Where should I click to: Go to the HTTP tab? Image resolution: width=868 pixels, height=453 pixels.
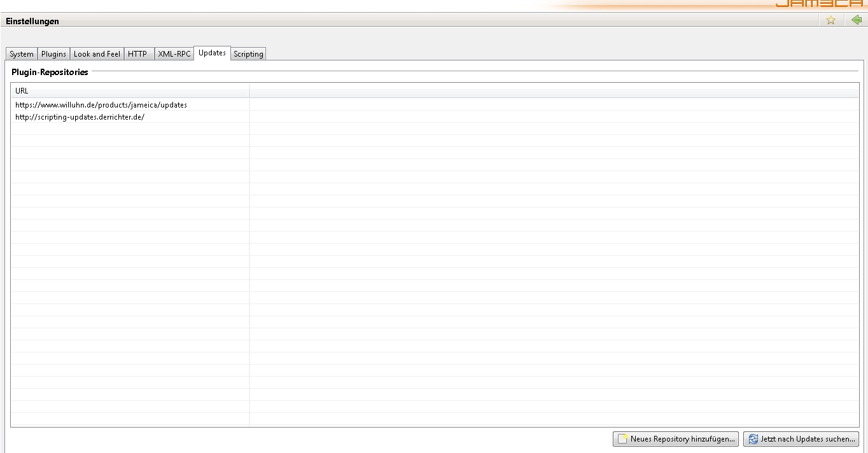click(137, 54)
